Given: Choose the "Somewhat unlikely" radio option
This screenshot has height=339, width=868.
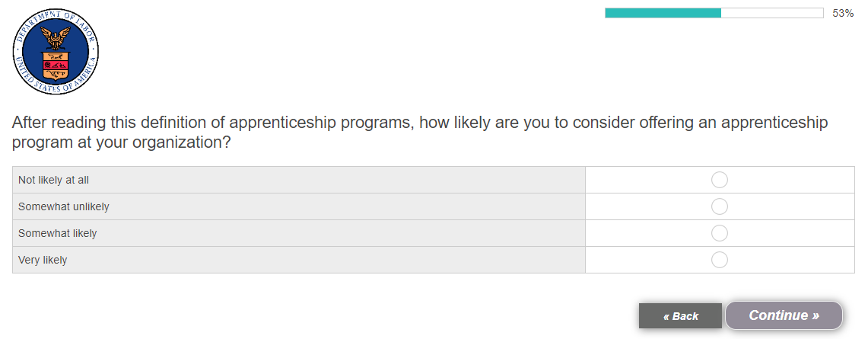Looking at the screenshot, I should tap(719, 206).
